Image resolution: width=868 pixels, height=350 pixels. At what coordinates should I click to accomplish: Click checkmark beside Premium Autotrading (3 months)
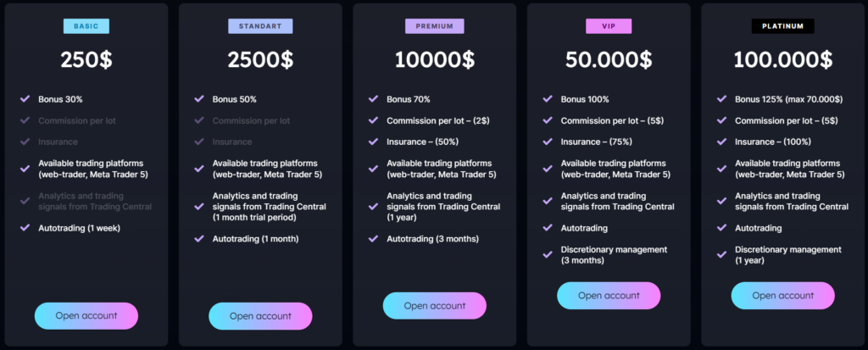(373, 238)
